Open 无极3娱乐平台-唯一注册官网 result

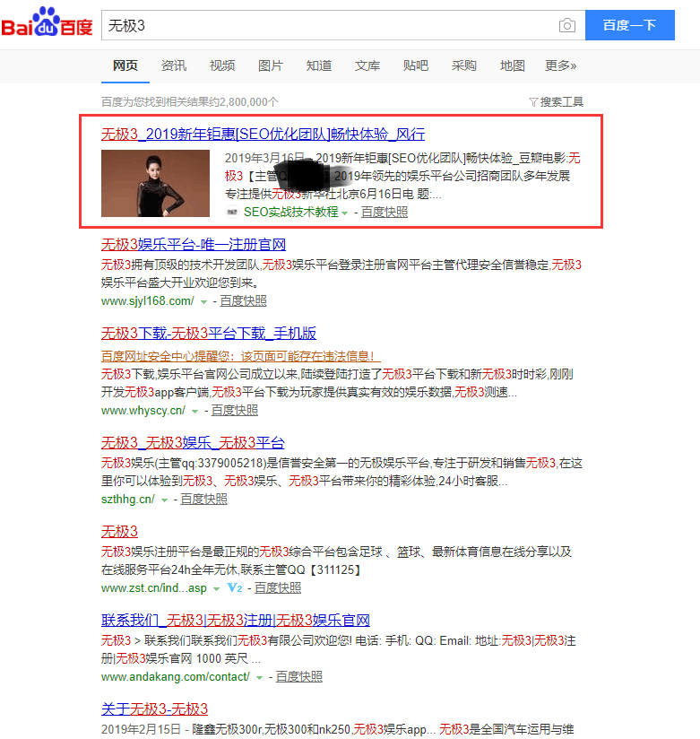point(194,245)
